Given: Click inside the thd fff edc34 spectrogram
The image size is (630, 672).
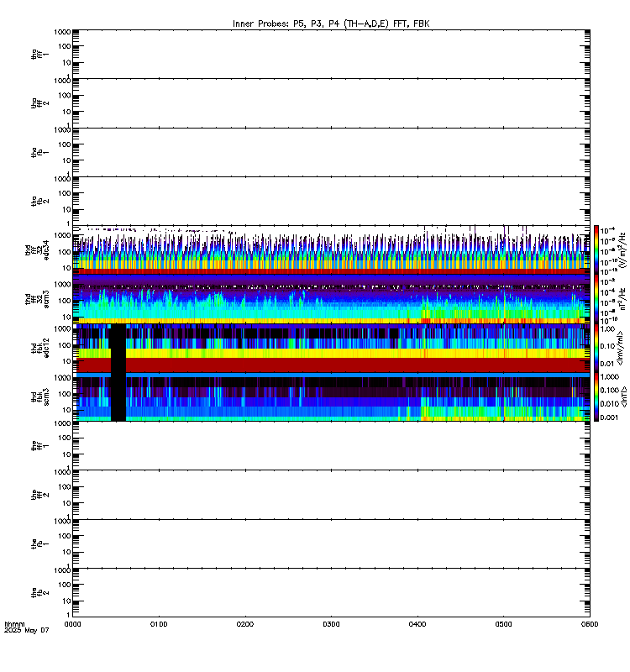Looking at the screenshot, I should (x=331, y=250).
